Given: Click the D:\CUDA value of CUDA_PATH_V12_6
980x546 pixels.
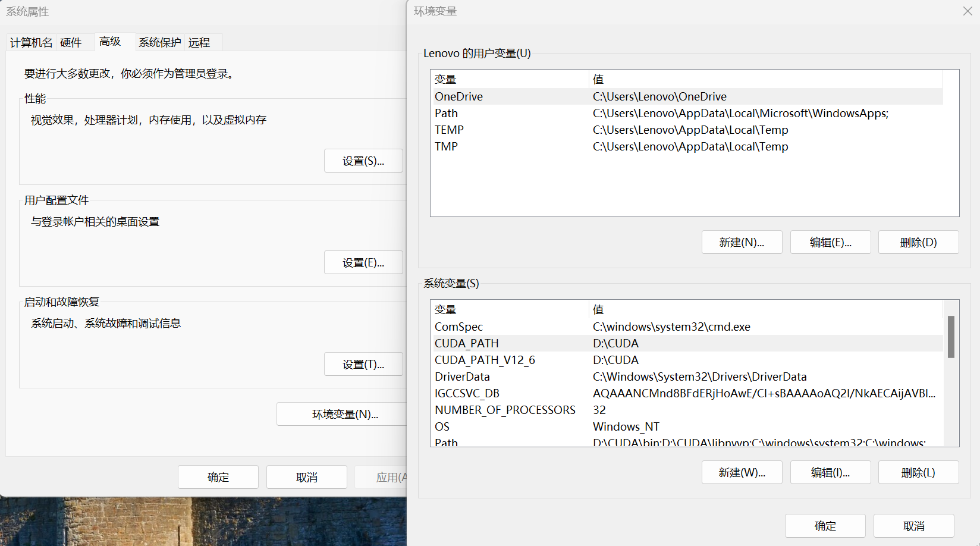Looking at the screenshot, I should [x=615, y=360].
